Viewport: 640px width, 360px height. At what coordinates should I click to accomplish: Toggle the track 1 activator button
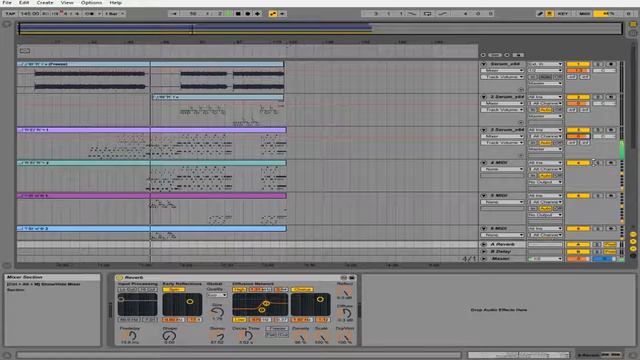click(x=578, y=64)
